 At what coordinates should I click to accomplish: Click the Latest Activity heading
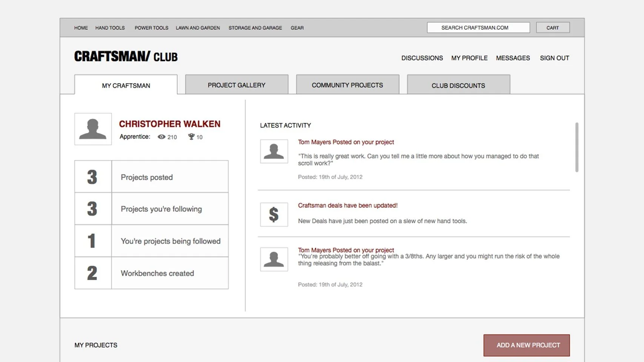coord(285,126)
